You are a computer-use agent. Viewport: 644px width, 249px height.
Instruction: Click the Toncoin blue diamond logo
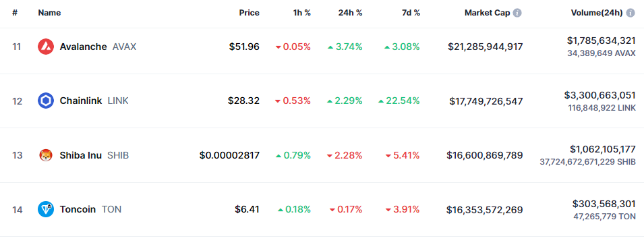pyautogui.click(x=46, y=210)
